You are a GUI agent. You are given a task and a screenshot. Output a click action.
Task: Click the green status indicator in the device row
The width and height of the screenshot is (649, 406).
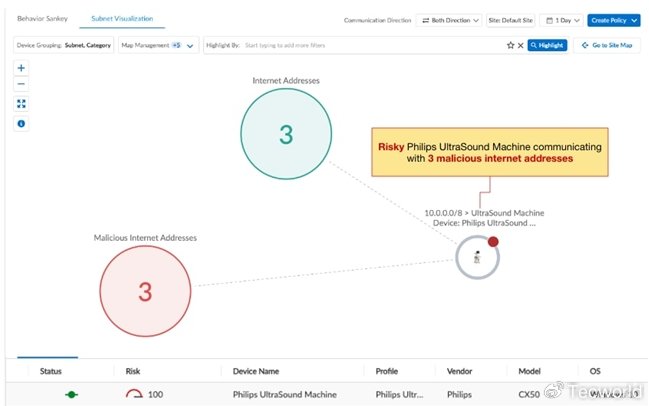(71, 394)
